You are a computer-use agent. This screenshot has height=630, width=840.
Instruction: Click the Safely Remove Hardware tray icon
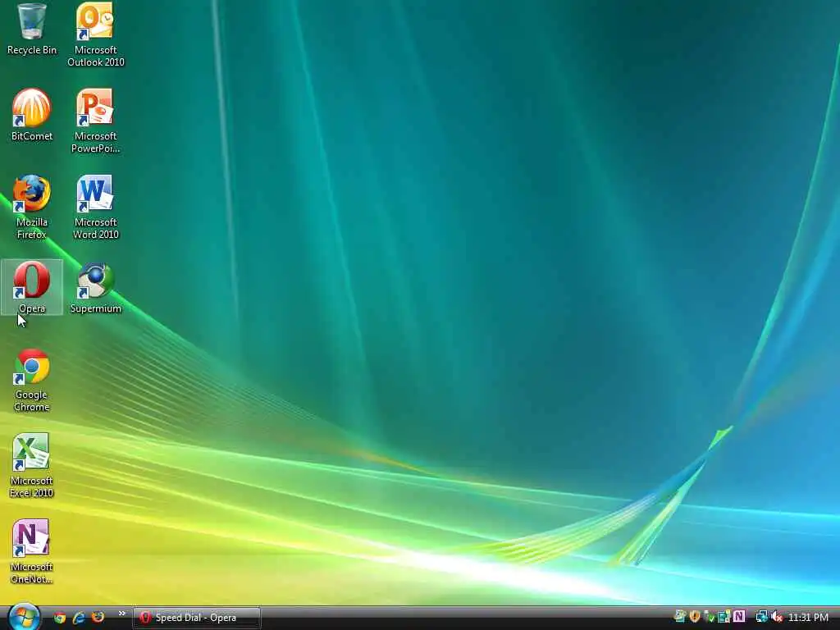tap(710, 617)
